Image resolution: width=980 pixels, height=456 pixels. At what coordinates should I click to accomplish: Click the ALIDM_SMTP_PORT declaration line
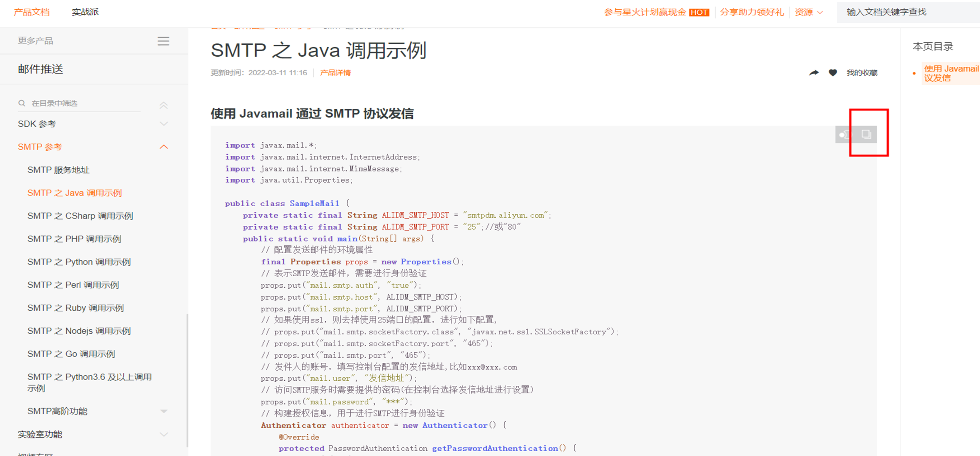pyautogui.click(x=382, y=227)
